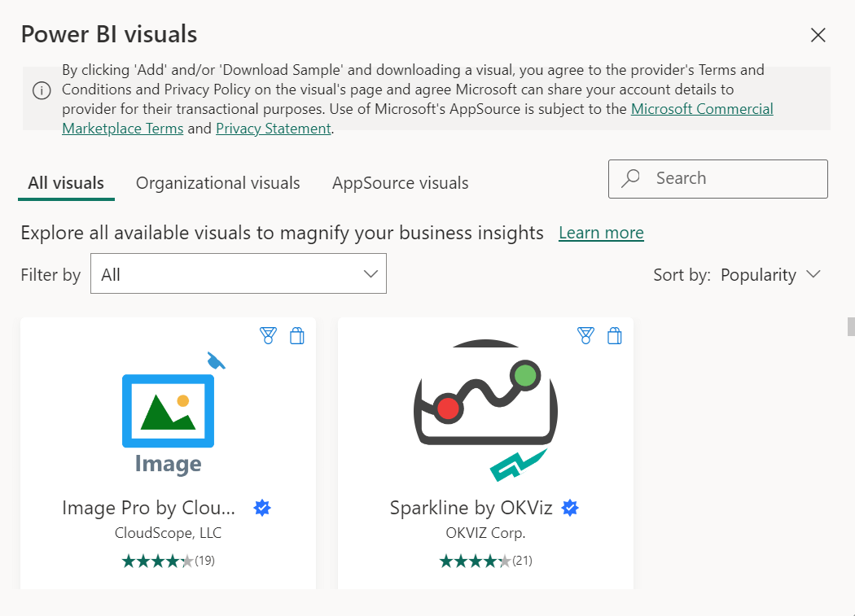Expand the Filter by chevron arrow
The height and width of the screenshot is (616, 855).
(370, 273)
